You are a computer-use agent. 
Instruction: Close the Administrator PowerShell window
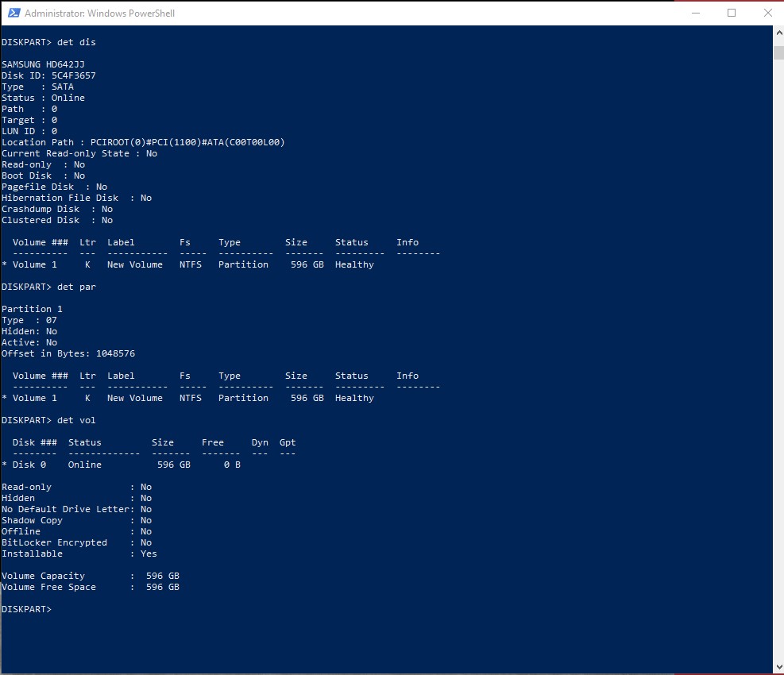767,13
